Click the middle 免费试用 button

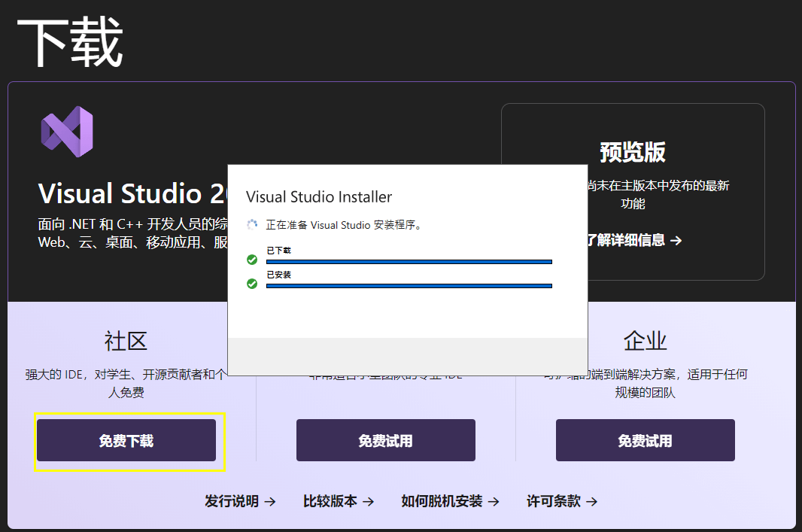point(386,440)
